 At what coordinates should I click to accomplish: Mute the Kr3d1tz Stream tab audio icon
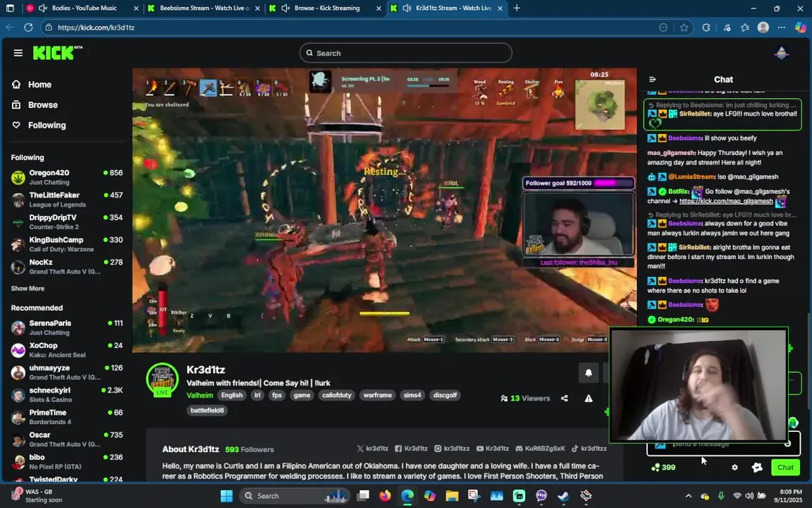[407, 8]
